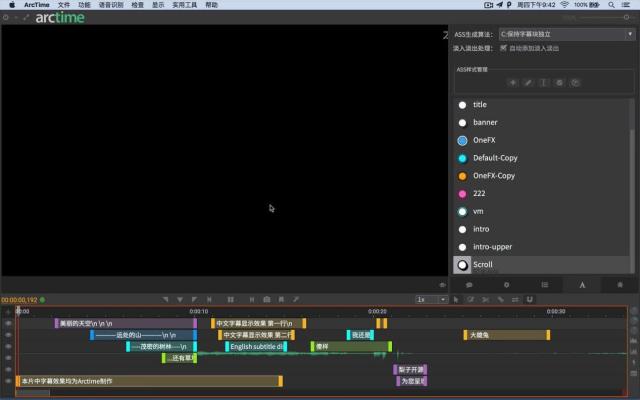
Task: Open the ASS生成算法 dropdown
Action: coord(567,34)
